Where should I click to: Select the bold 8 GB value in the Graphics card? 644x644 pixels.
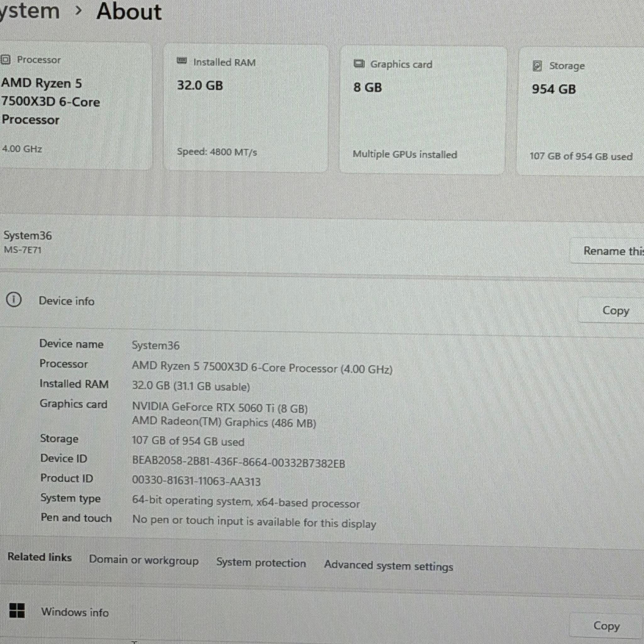point(368,87)
